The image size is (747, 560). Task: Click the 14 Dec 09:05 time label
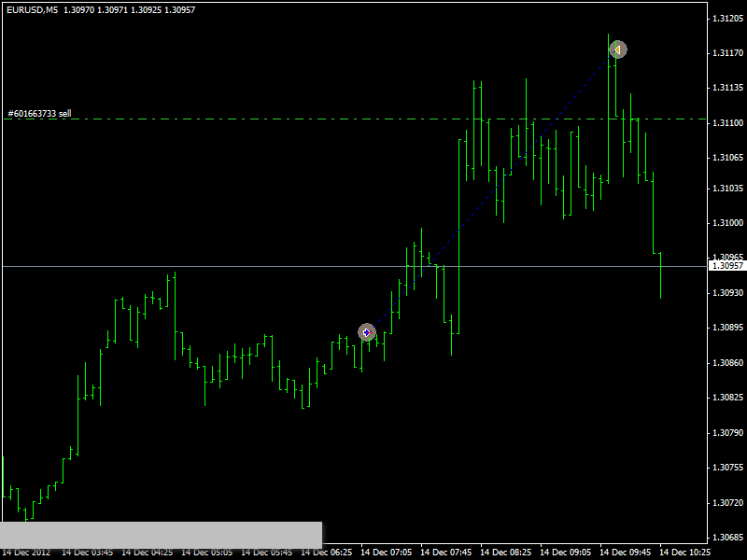click(x=566, y=553)
